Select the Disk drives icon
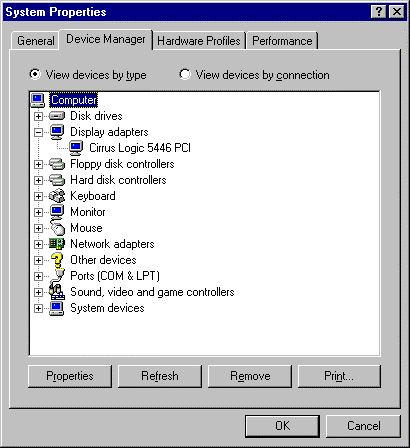410x448 pixels. click(x=57, y=116)
